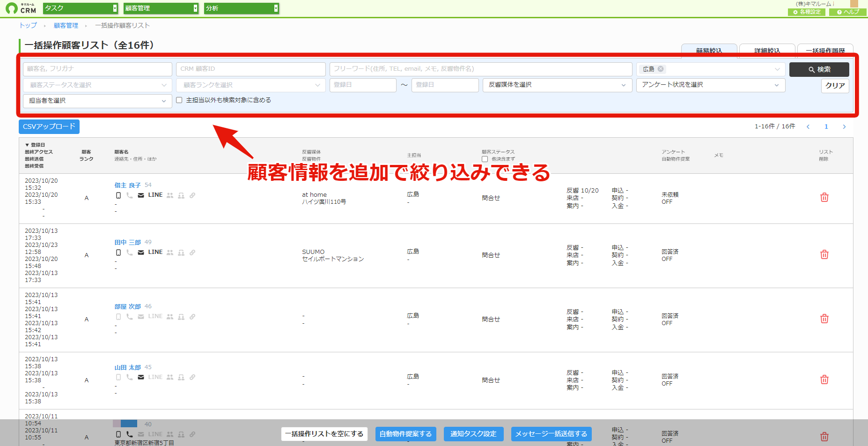Sort by 登録日 column header
The height and width of the screenshot is (446, 868).
[35, 145]
